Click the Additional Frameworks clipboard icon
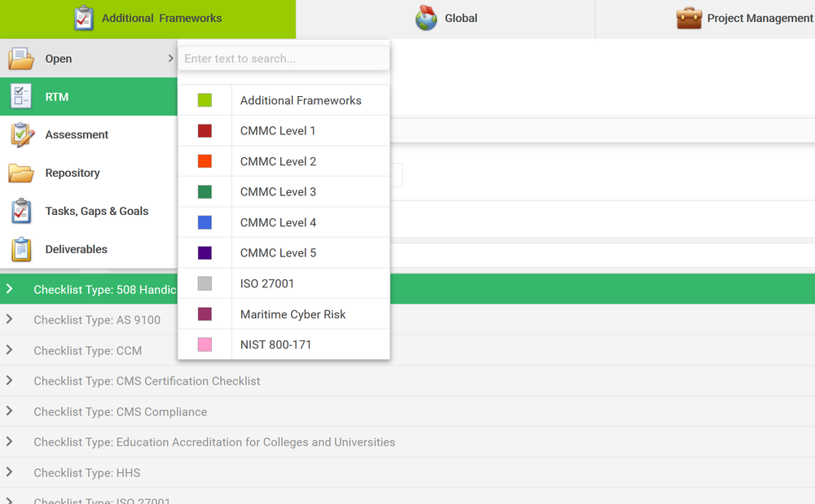The image size is (815, 504). point(84,18)
